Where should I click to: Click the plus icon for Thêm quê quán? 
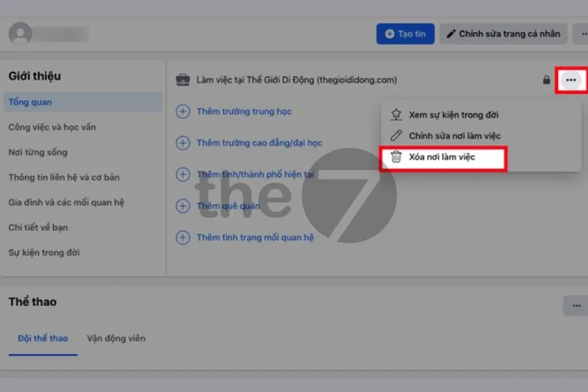click(x=183, y=206)
